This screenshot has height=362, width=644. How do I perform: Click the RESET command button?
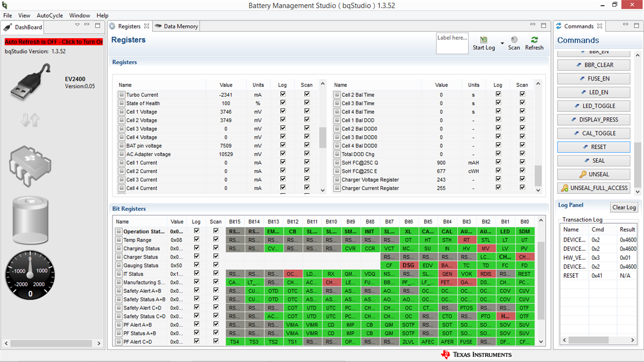pyautogui.click(x=594, y=147)
